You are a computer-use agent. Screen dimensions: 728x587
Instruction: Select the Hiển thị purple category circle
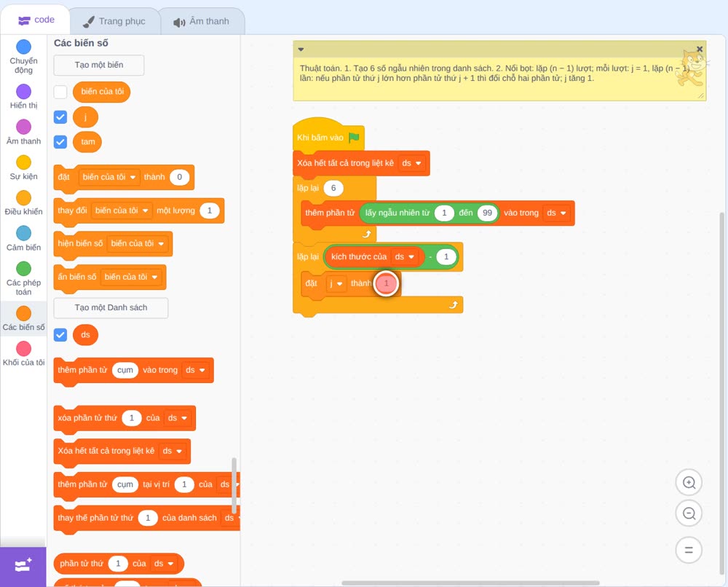click(24, 92)
